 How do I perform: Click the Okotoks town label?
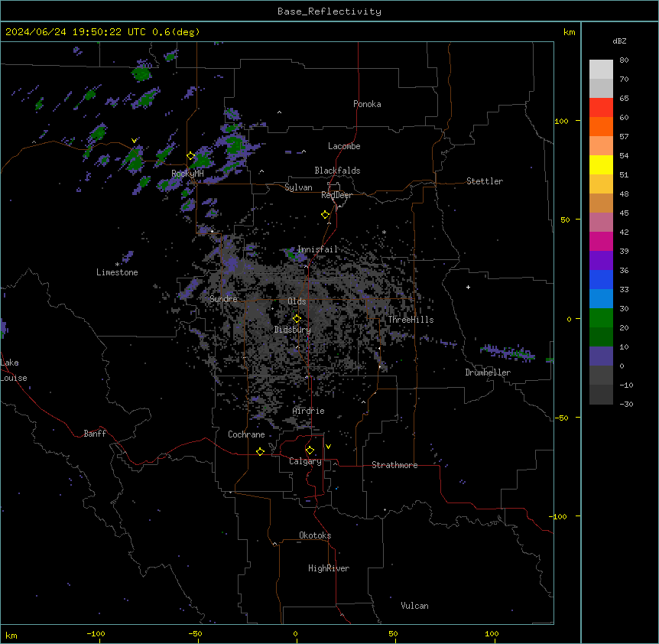click(x=315, y=535)
